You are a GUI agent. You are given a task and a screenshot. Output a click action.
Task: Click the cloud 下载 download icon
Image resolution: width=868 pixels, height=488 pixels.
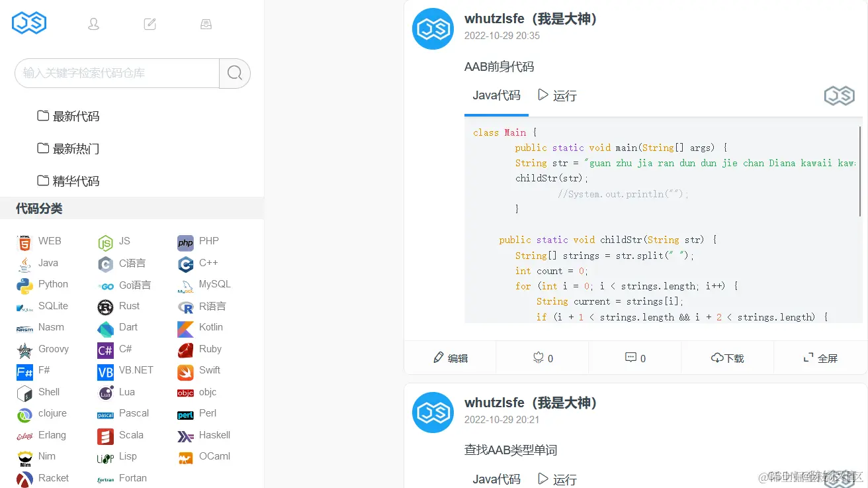[717, 358]
